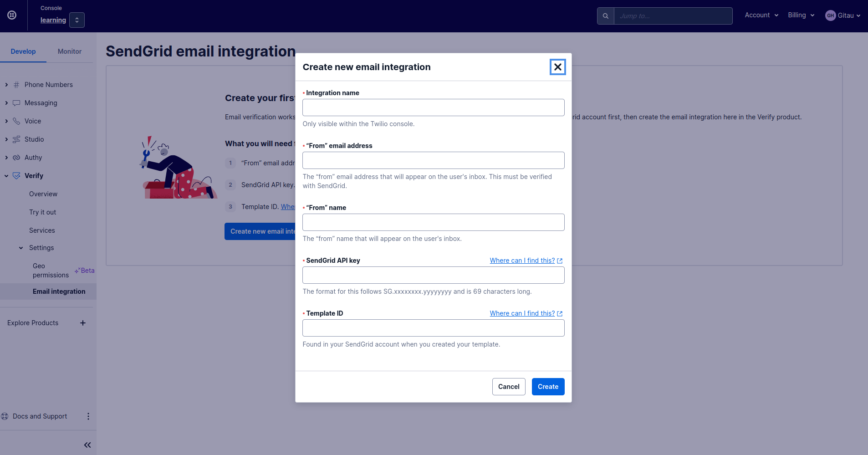Open Try it out under Verify
This screenshot has width=868, height=455.
43,212
